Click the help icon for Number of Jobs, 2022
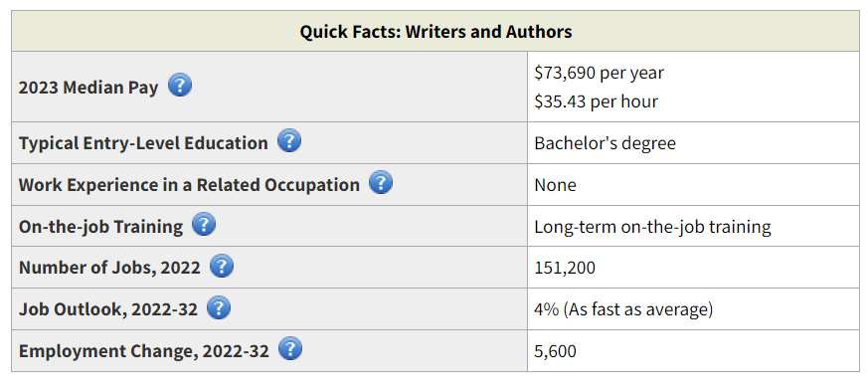The width and height of the screenshot is (868, 391). 222,267
